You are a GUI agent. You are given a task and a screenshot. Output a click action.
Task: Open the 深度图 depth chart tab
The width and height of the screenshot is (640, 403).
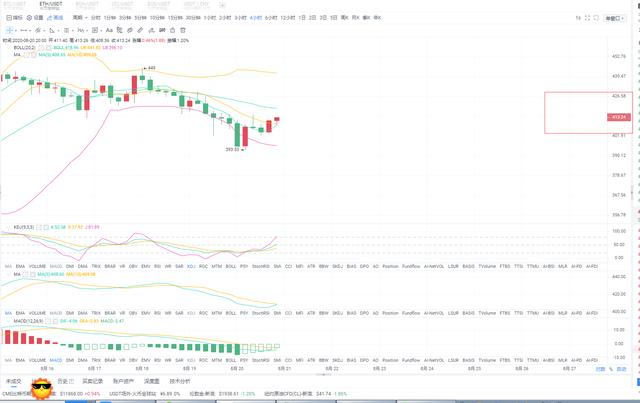tap(151, 381)
